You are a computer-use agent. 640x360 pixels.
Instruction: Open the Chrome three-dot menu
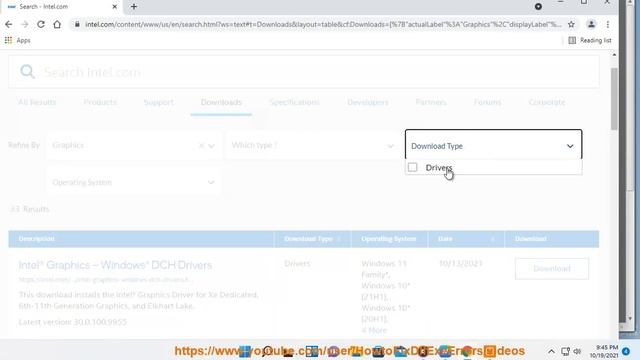pos(608,24)
